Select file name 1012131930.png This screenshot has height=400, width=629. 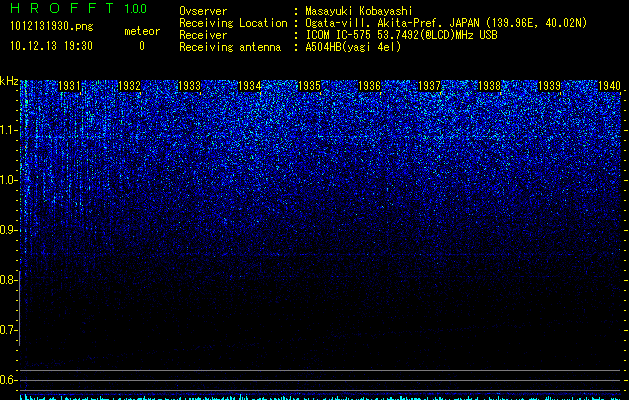coord(52,26)
